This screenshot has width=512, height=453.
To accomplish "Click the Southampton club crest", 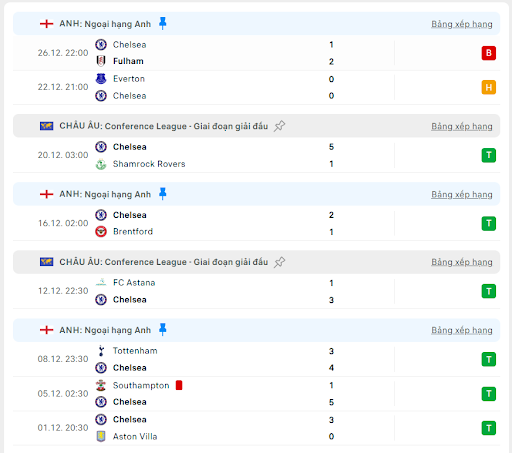I will (101, 385).
